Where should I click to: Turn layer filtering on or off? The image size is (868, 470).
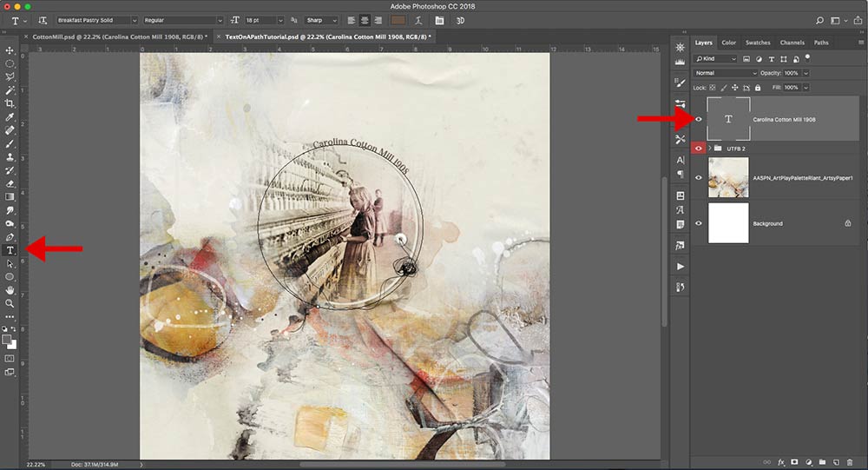[807, 57]
